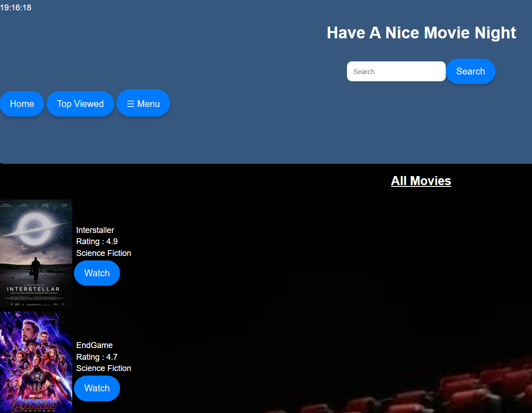This screenshot has width=532, height=413.
Task: Focus the Search text field
Action: pos(396,71)
